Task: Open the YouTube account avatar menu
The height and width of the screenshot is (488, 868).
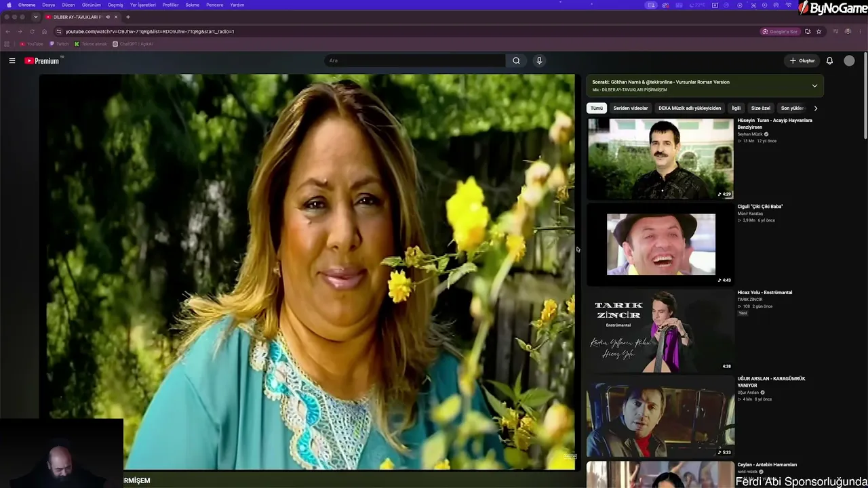Action: [849, 61]
